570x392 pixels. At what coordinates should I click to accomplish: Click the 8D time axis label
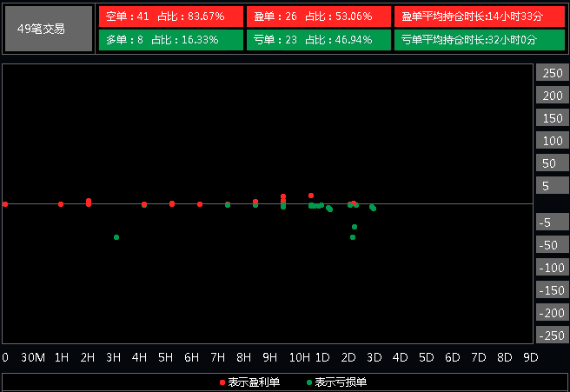click(505, 357)
